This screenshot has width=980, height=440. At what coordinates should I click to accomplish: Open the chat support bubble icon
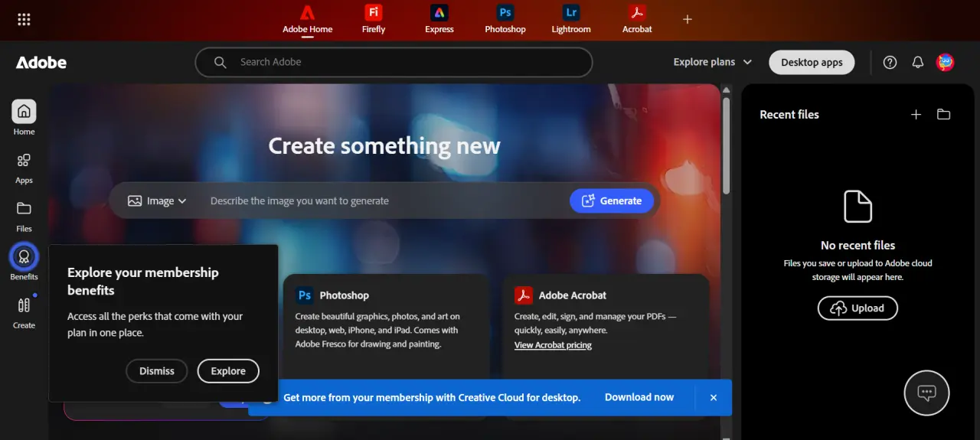pyautogui.click(x=926, y=393)
